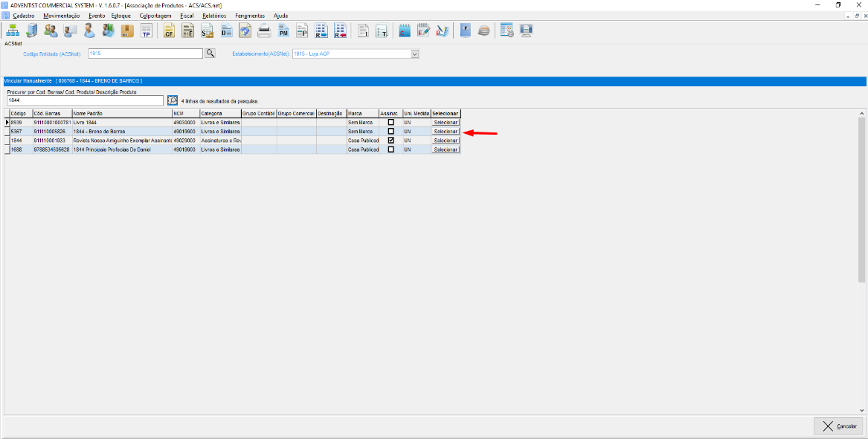Click the blue notepad C icon
Screen dimensions: 868x439
405,31
